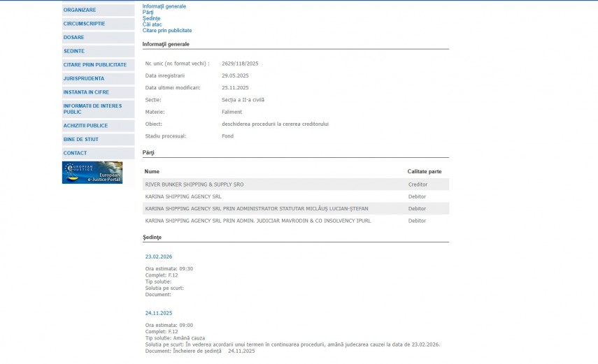Open INSTANTA IN CIFRE page
Viewport: 598px width, 364px height.
(x=86, y=92)
